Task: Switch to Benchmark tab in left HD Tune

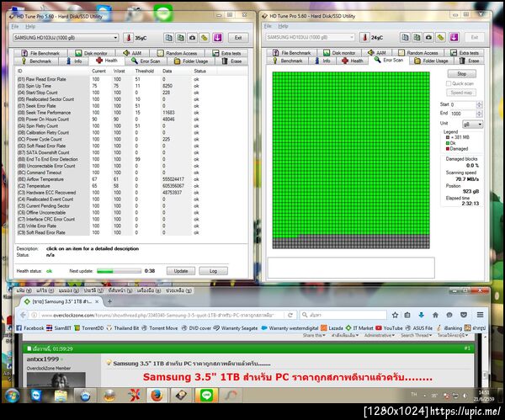Action: tap(36, 61)
